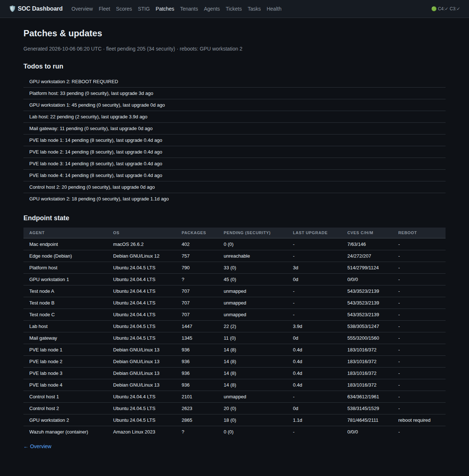Select 'PVE lab node 3: 14 pending' todo
This screenshot has width=469, height=476.
[x=234, y=164]
